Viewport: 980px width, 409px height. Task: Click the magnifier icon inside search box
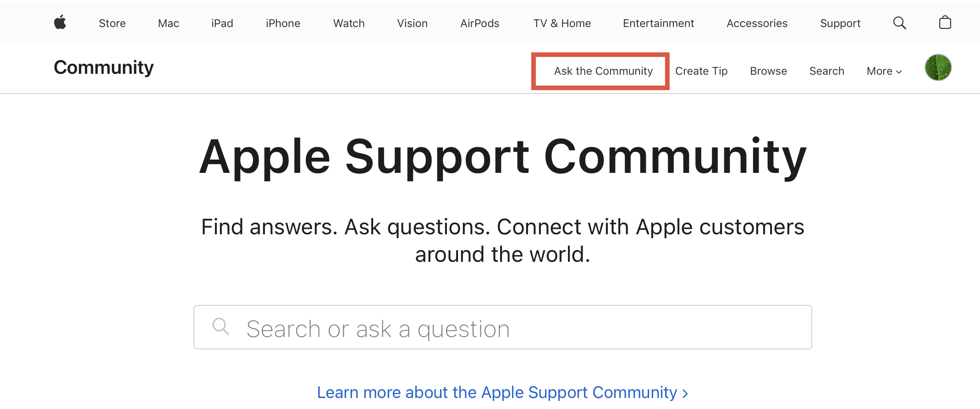click(x=220, y=327)
